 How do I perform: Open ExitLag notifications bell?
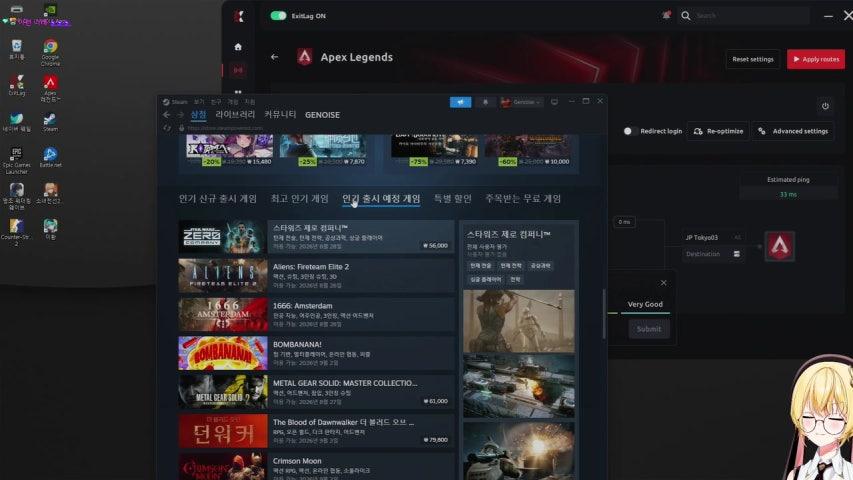tap(666, 15)
